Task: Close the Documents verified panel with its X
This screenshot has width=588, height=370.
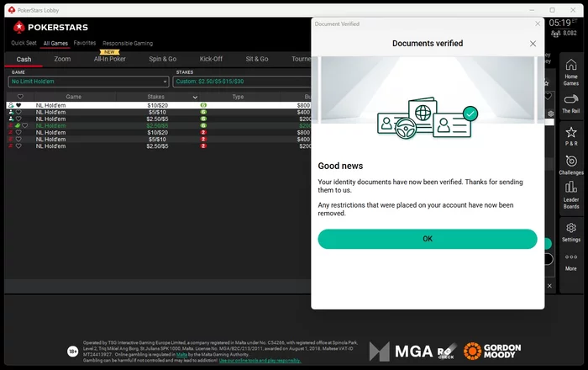Action: (533, 44)
